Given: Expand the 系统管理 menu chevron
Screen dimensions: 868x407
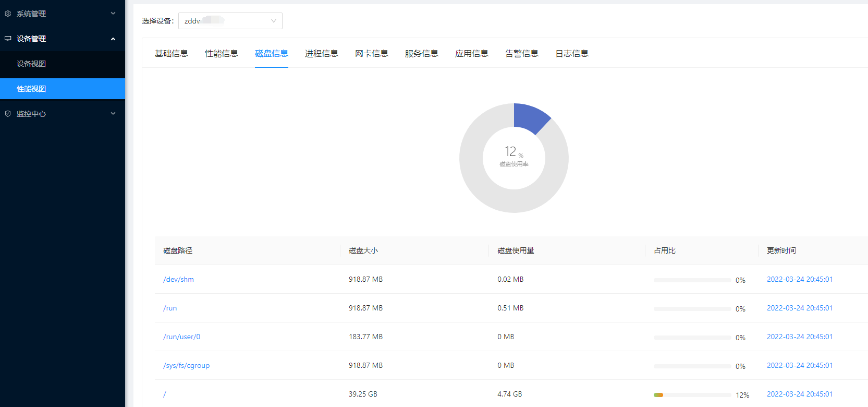Looking at the screenshot, I should tap(113, 14).
